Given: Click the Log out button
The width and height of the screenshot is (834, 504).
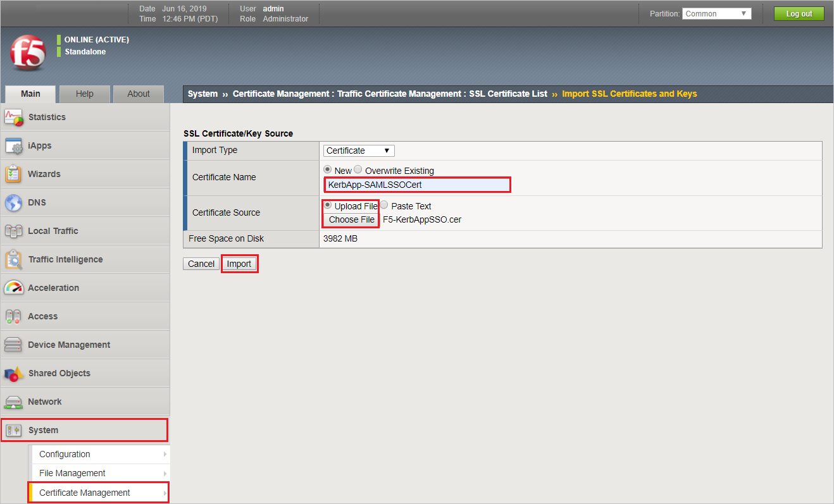Looking at the screenshot, I should [x=799, y=14].
